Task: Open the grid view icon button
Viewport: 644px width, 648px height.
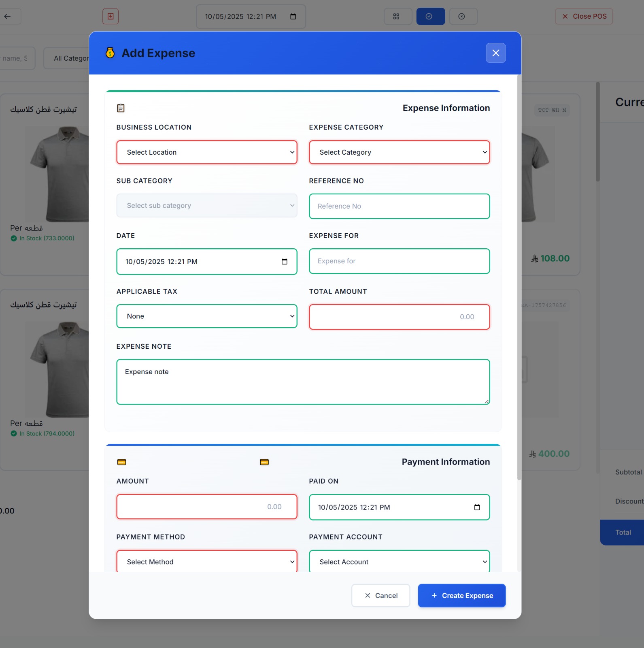Action: (396, 17)
